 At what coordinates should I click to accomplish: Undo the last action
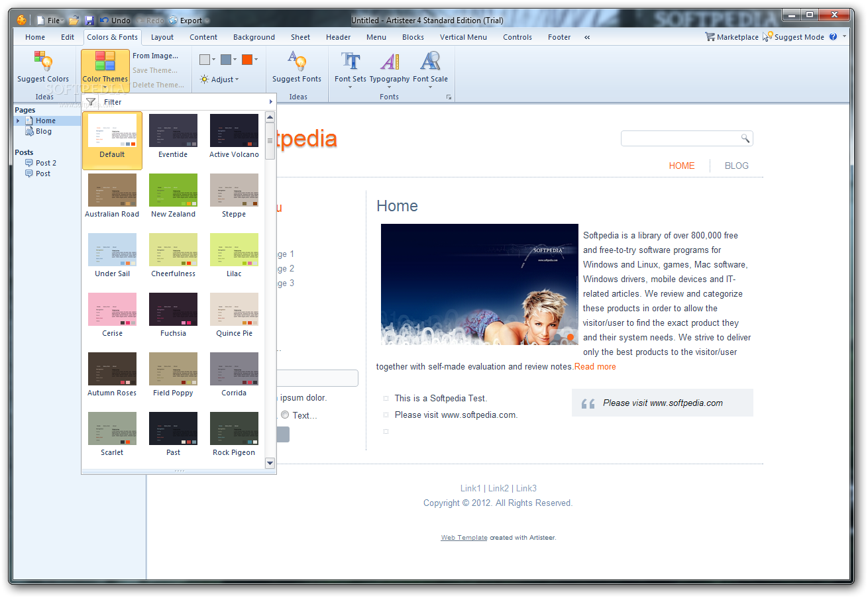tap(115, 21)
